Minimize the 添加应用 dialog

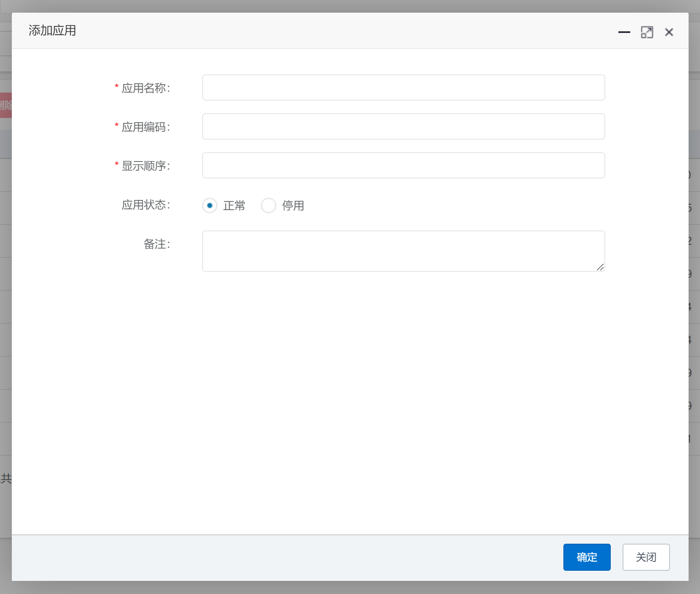point(624,32)
